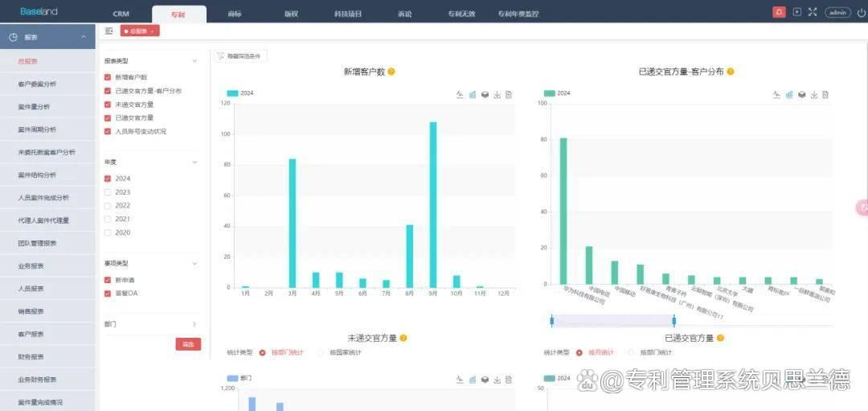Collapse the 事项类型 filter section
The height and width of the screenshot is (411, 868).
click(194, 264)
